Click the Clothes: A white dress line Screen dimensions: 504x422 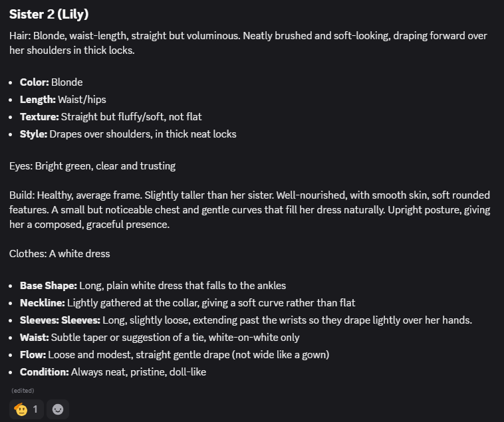(60, 254)
